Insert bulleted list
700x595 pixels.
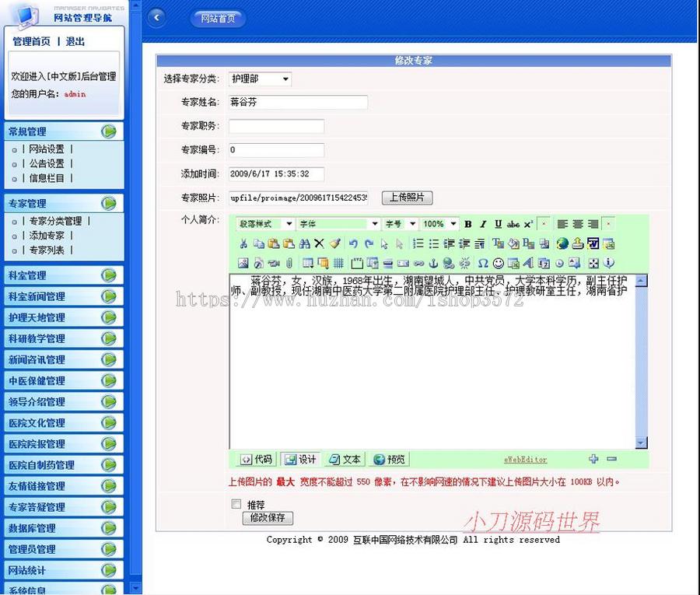pos(433,243)
